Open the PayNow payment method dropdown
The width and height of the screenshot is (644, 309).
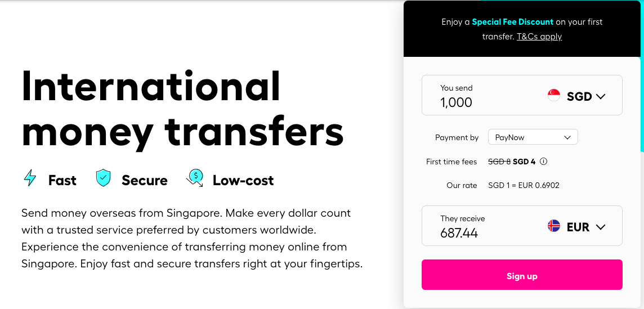[x=533, y=137]
